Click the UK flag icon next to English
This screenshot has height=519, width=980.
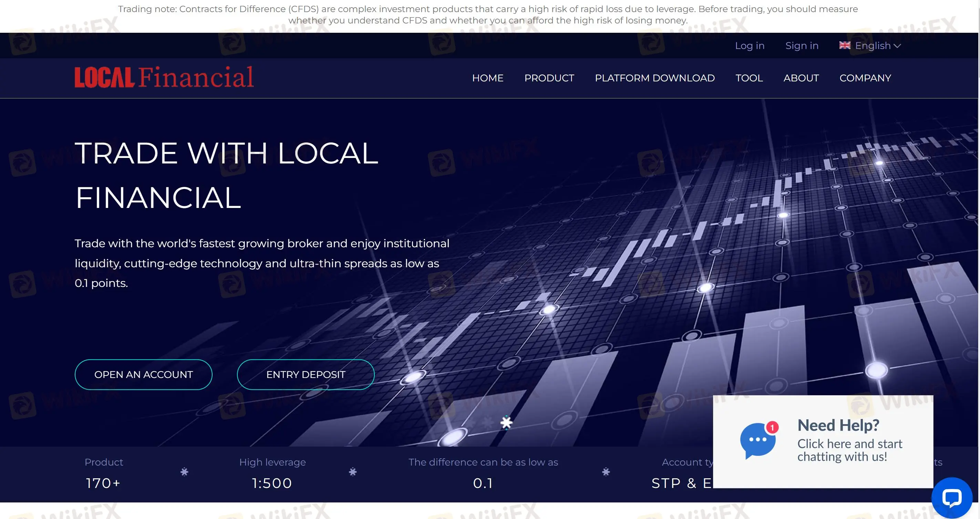tap(845, 45)
